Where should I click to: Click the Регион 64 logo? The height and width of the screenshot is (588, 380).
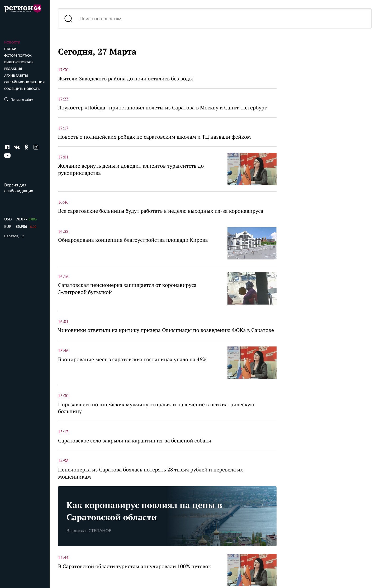(22, 8)
